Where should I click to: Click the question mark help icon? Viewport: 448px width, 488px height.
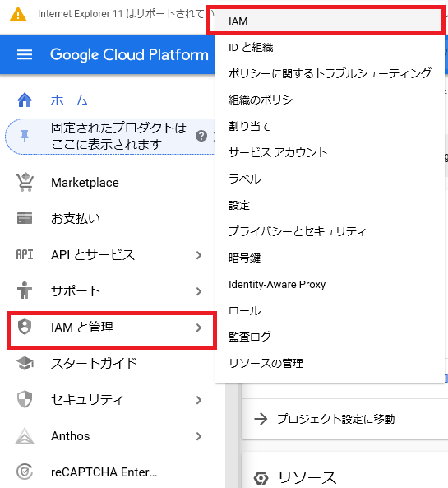201,136
